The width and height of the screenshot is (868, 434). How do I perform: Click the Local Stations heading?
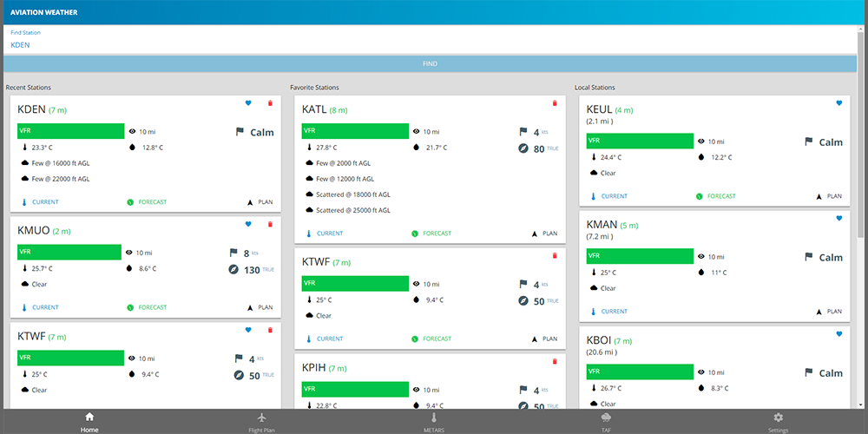[595, 88]
